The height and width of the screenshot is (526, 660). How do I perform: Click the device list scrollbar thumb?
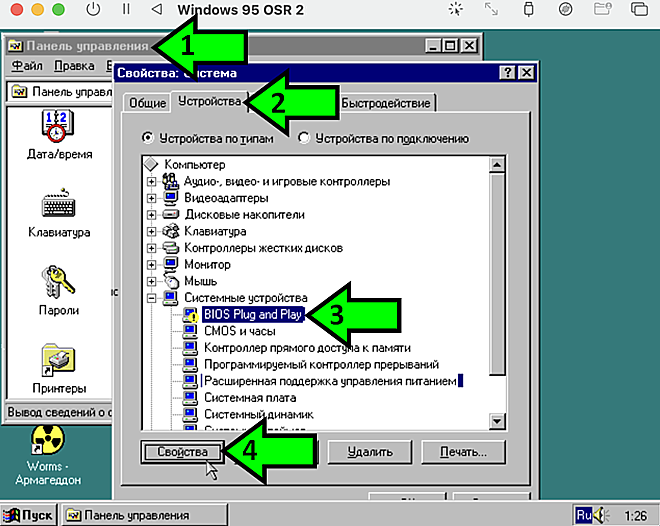tap(497, 274)
